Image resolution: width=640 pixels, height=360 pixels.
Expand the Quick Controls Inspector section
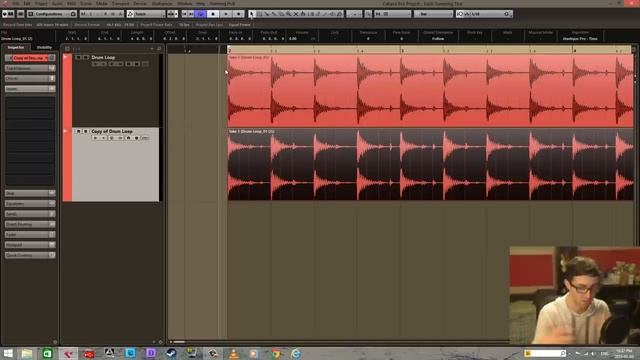click(30, 255)
